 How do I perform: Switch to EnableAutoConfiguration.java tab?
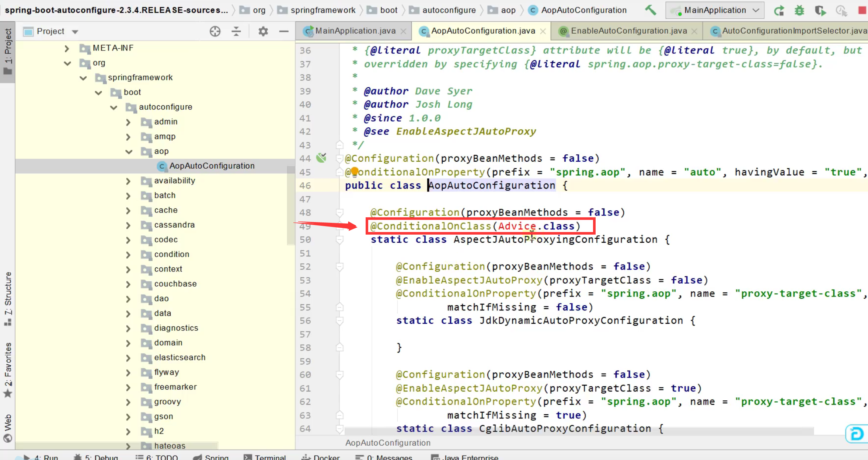pos(628,31)
